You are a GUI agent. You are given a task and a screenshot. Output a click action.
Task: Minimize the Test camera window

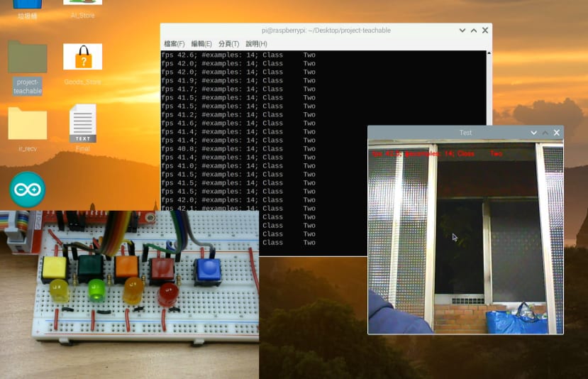[533, 133]
